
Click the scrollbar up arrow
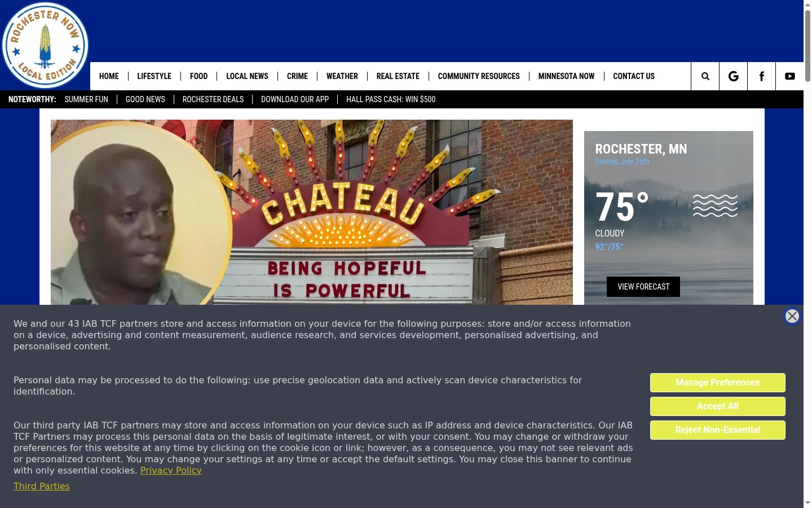pos(807,5)
